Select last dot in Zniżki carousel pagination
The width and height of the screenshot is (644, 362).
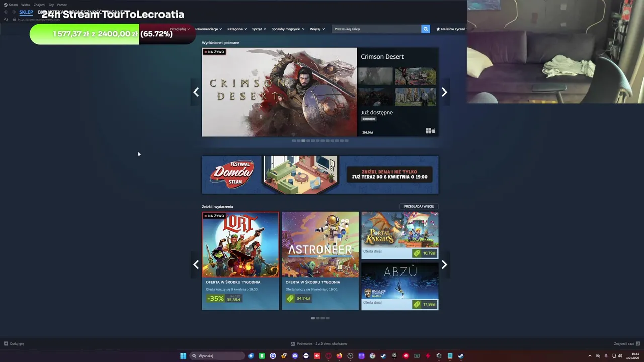pos(328,318)
